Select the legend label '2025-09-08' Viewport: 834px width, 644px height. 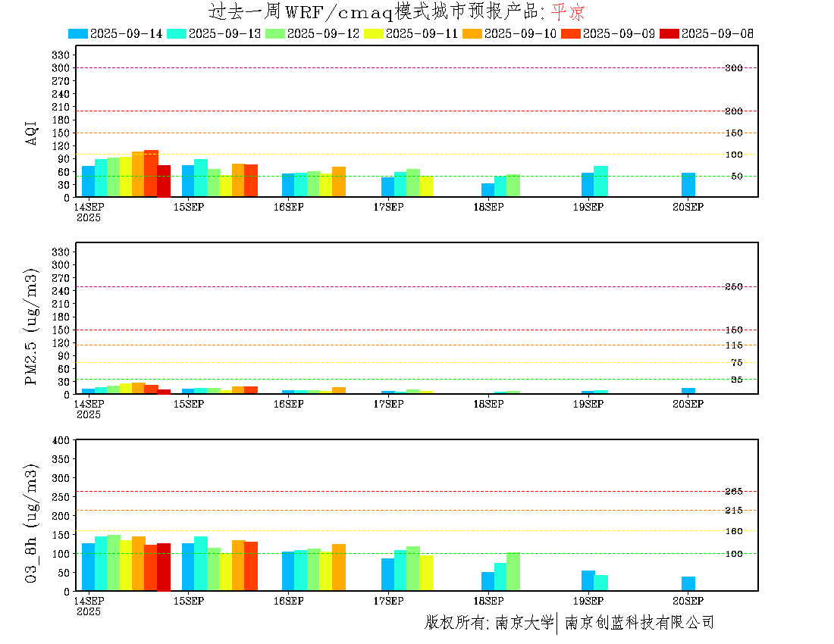point(717,33)
